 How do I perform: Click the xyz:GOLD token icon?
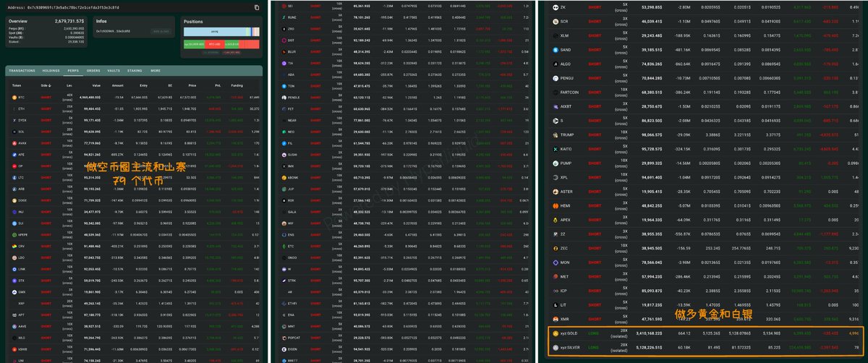(556, 333)
